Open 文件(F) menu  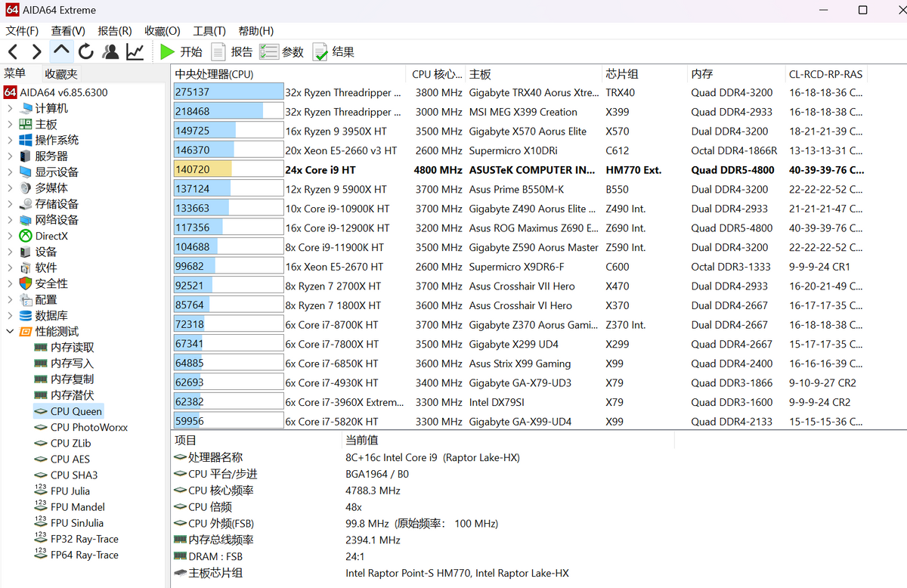click(x=22, y=31)
